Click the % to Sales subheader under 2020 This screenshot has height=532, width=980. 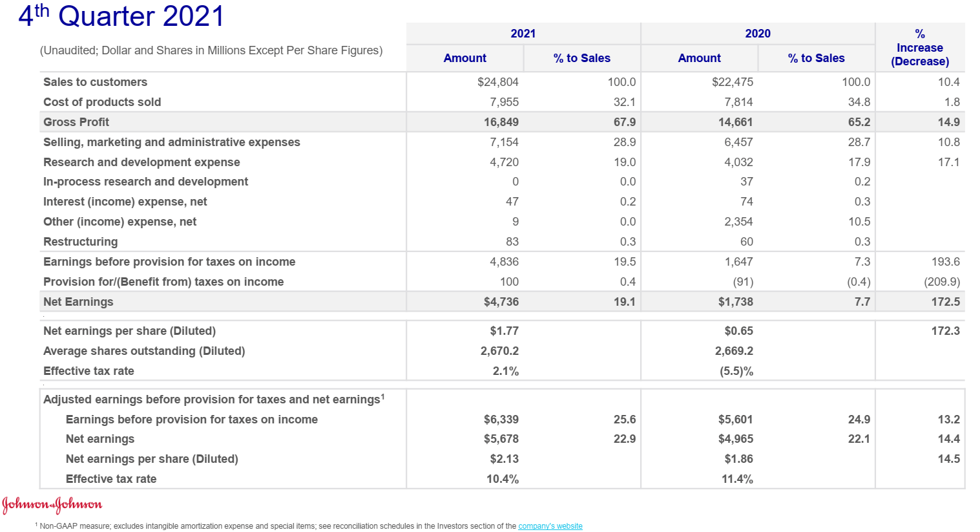coord(816,58)
